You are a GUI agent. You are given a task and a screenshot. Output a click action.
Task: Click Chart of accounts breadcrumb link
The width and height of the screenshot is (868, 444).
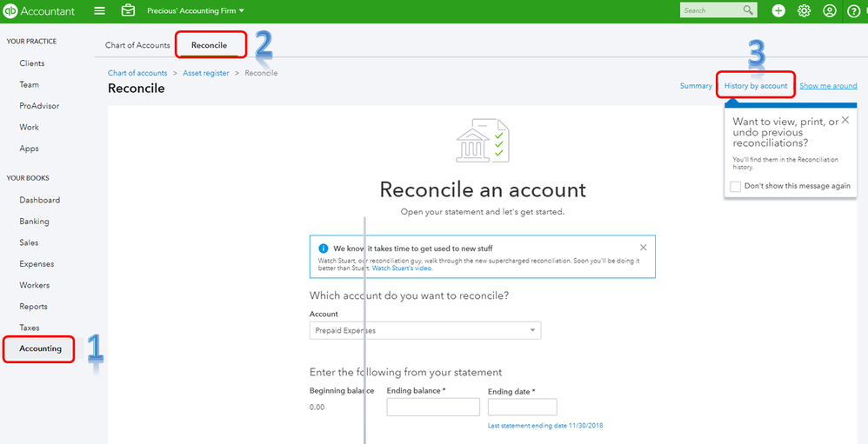coord(137,73)
